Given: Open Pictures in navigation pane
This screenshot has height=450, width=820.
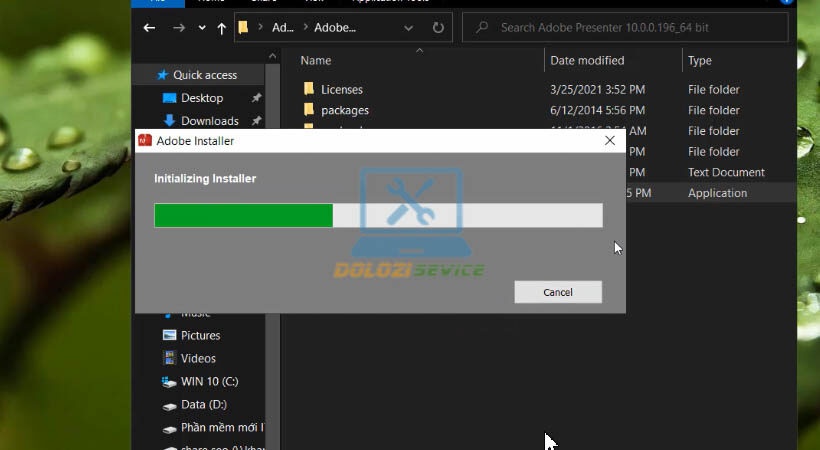Looking at the screenshot, I should point(200,335).
